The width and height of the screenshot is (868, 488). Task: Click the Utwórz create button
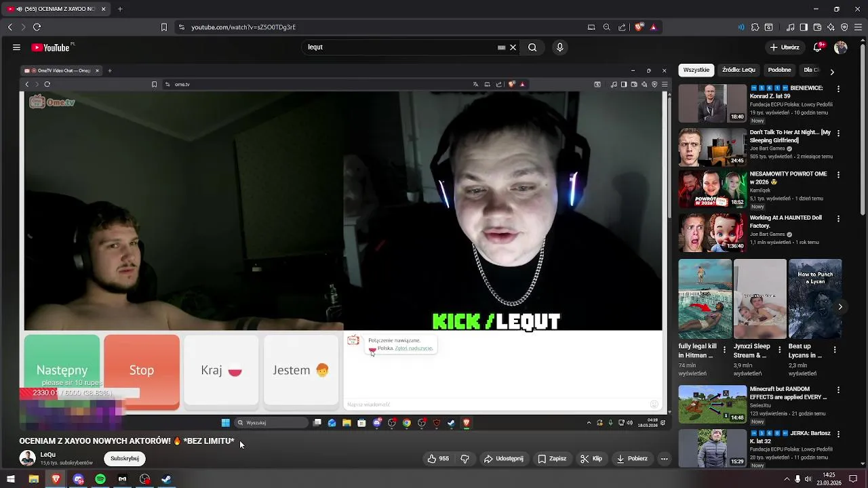785,47
